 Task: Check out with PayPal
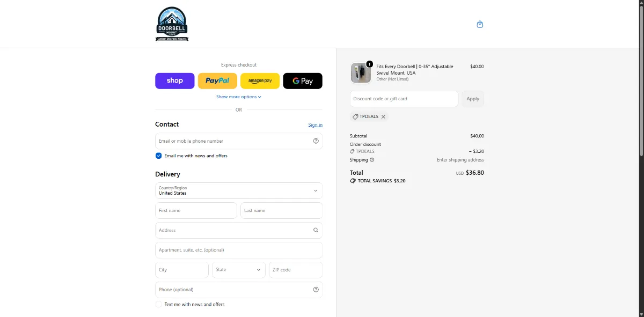[x=217, y=81]
